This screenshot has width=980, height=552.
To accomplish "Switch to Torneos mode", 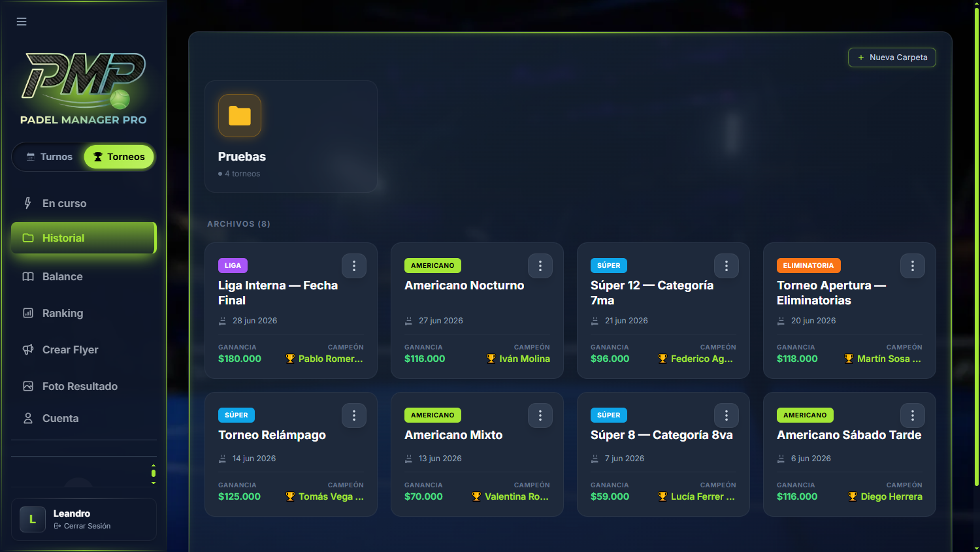I will click(119, 157).
